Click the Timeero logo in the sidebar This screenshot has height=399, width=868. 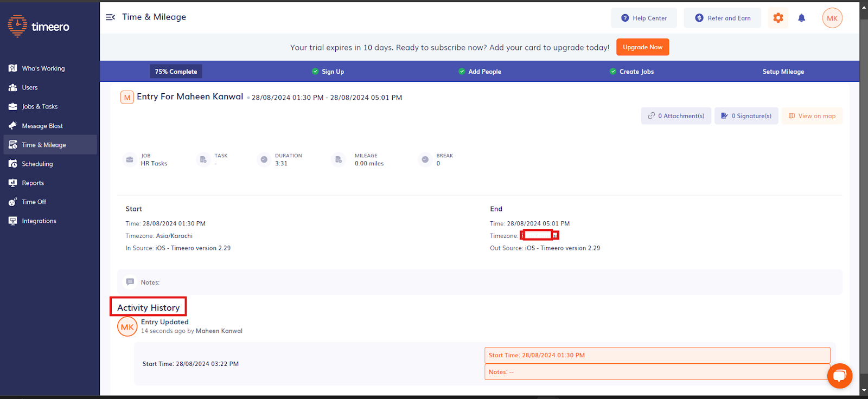(39, 27)
